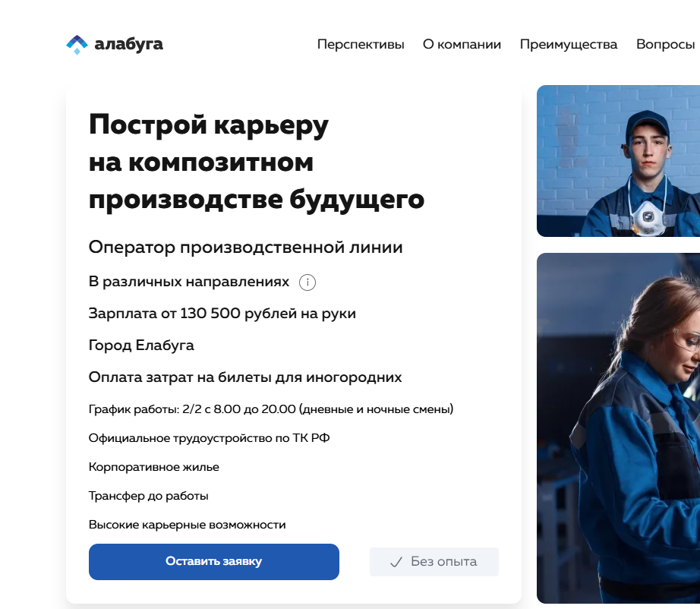
Task: Click the График работы 2/2 line
Action: click(271, 409)
